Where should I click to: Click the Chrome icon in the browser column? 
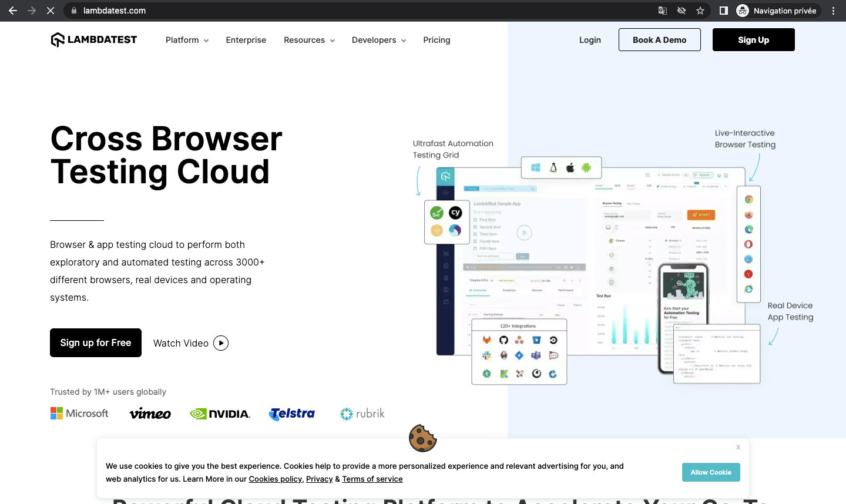[748, 200]
